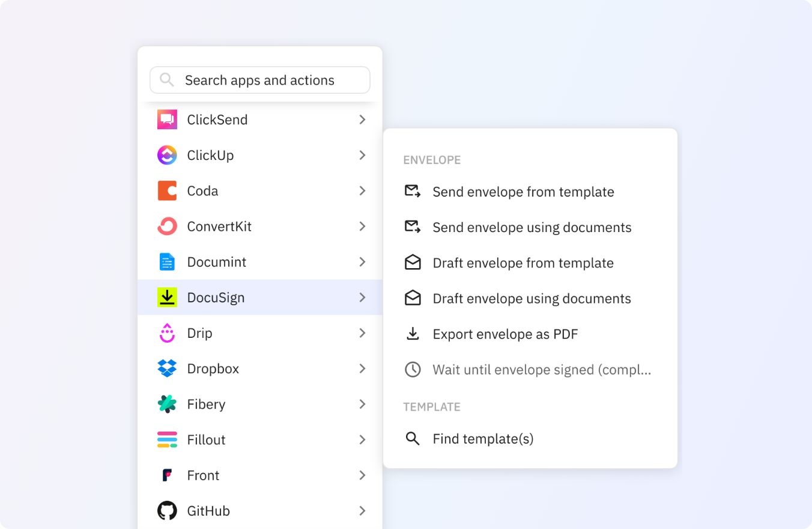Click download icon beside Export envelope as PDF
The width and height of the screenshot is (812, 529).
pos(413,334)
